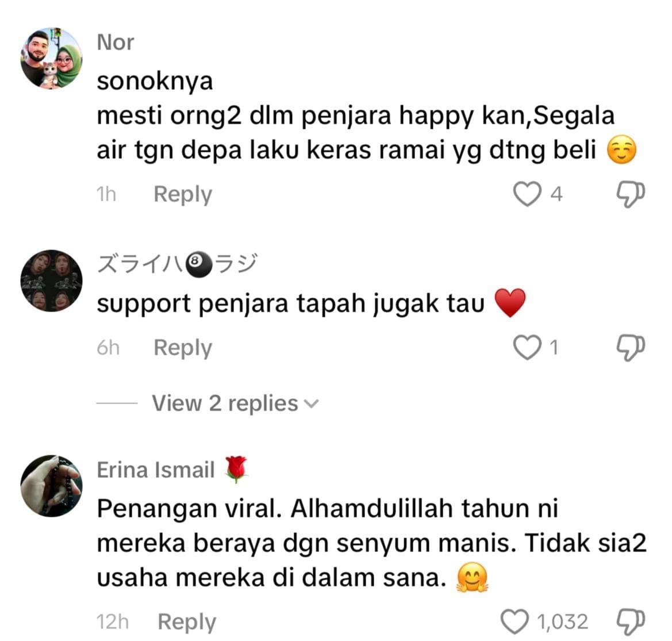Reply to Nor's comment
This screenshot has width=672, height=641.
pos(183,194)
